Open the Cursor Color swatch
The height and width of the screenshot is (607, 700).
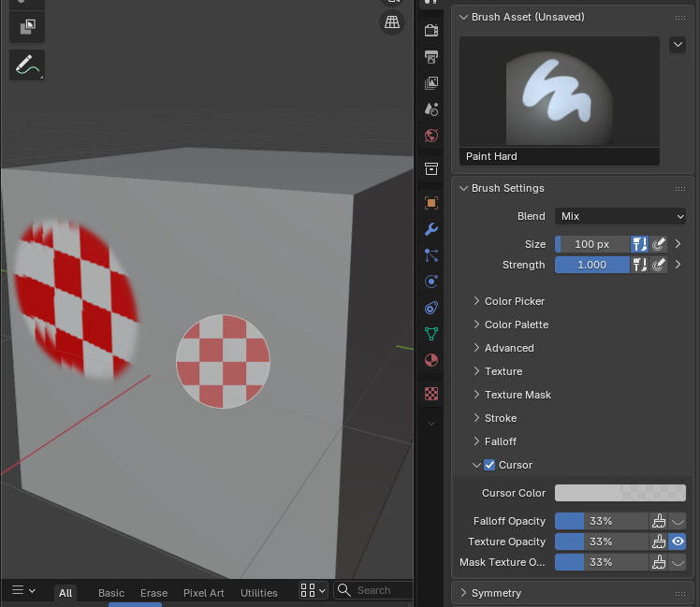point(620,493)
